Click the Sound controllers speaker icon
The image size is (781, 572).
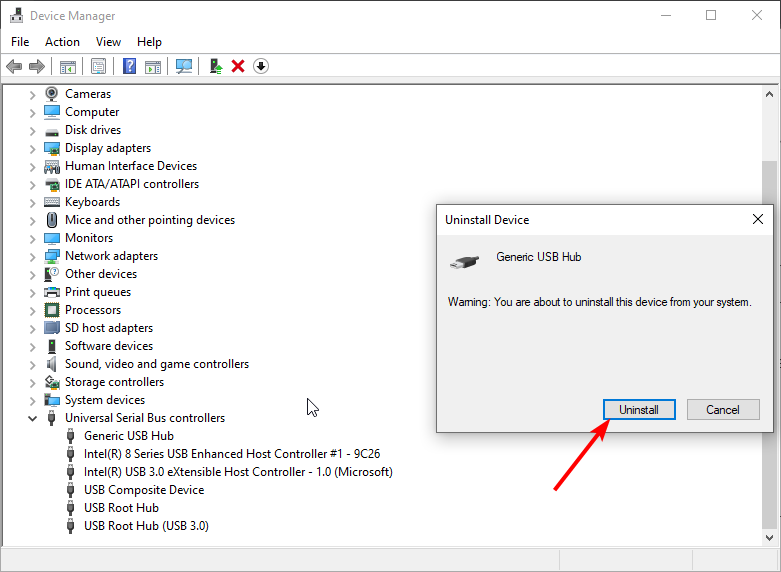point(51,364)
